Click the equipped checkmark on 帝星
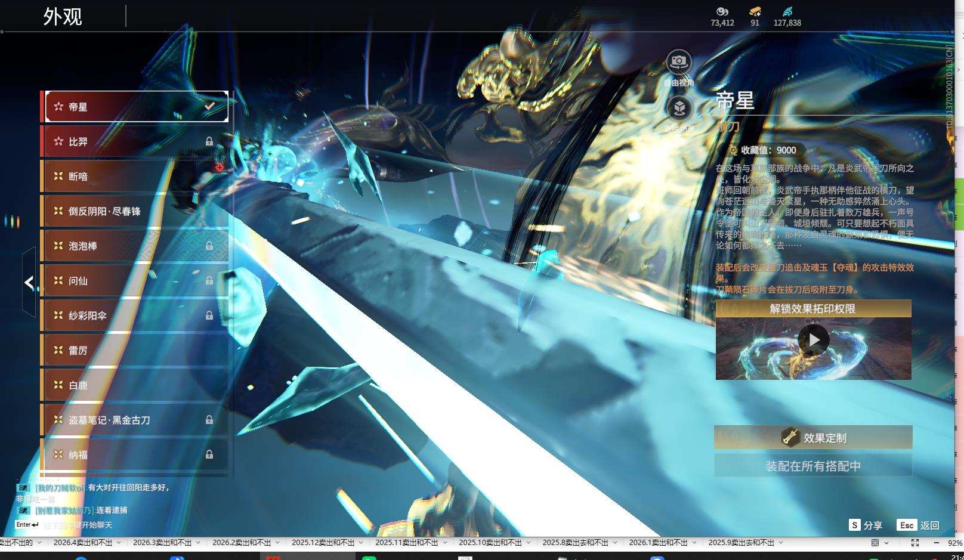Screen dimensions: 964x560 click(209, 106)
